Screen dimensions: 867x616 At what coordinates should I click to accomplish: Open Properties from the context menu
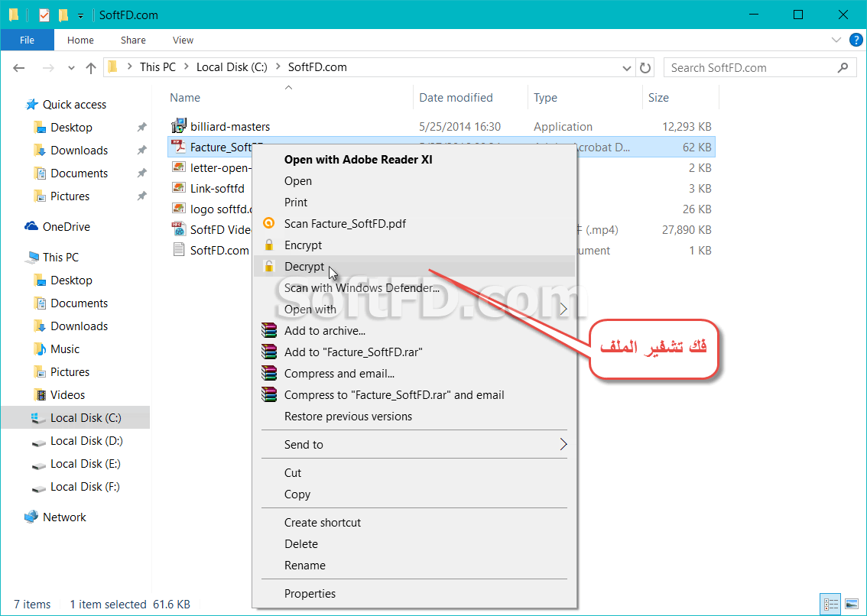(414, 593)
